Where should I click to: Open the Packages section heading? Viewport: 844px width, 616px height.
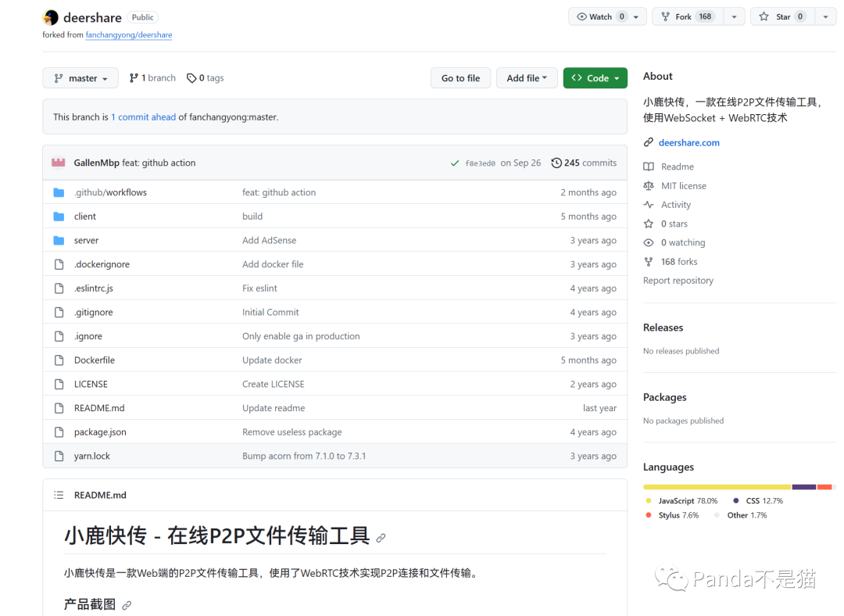coord(665,397)
